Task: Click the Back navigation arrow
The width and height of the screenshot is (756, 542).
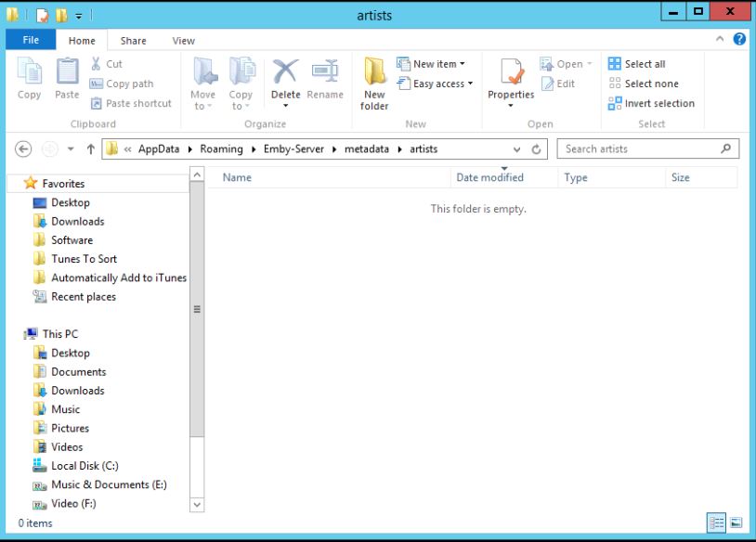Action: [x=24, y=148]
